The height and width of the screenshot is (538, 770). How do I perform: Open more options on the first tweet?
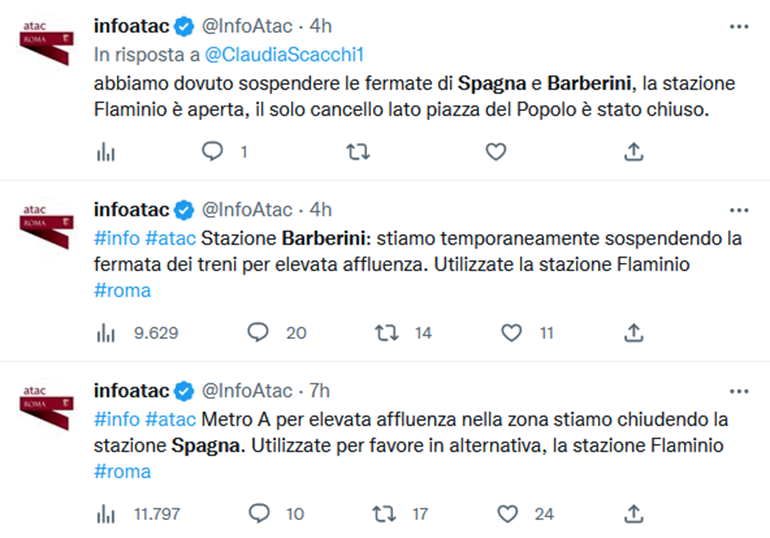tap(739, 27)
